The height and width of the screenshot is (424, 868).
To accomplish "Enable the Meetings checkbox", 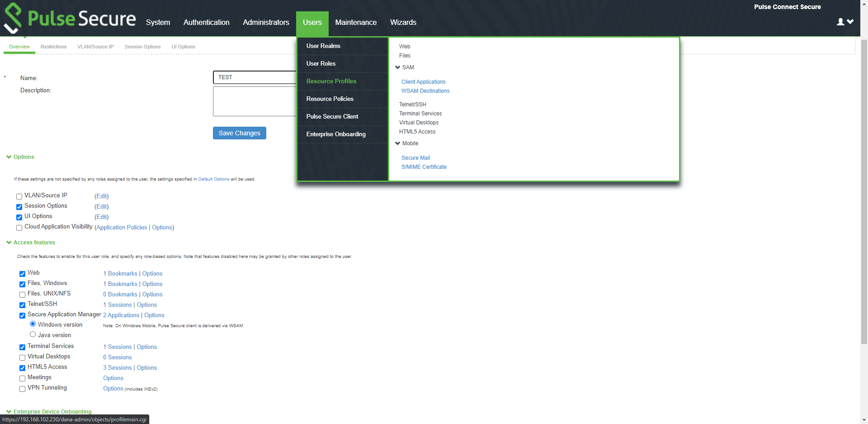I will [22, 378].
